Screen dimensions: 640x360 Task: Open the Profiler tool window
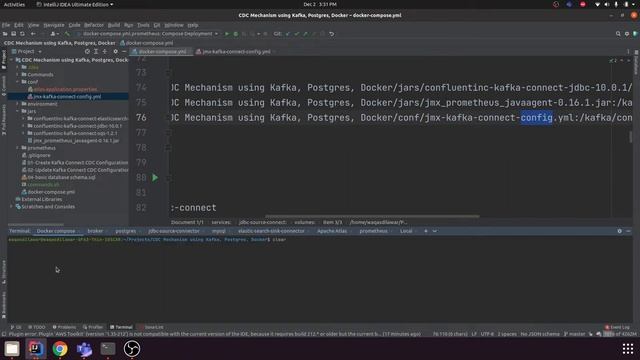(93, 327)
